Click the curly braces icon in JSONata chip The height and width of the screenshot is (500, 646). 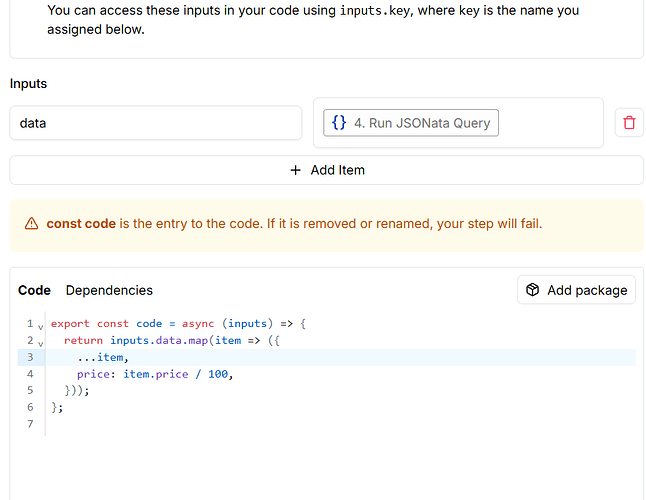coord(339,123)
